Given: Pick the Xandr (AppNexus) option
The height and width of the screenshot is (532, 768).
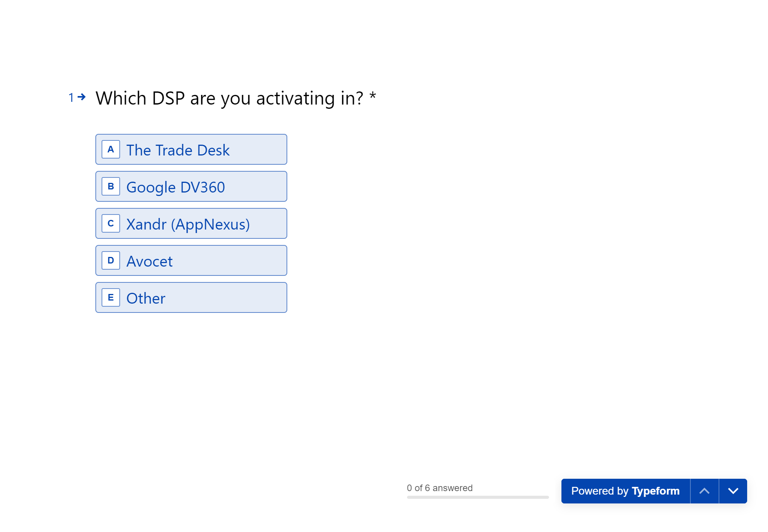Looking at the screenshot, I should (x=191, y=223).
